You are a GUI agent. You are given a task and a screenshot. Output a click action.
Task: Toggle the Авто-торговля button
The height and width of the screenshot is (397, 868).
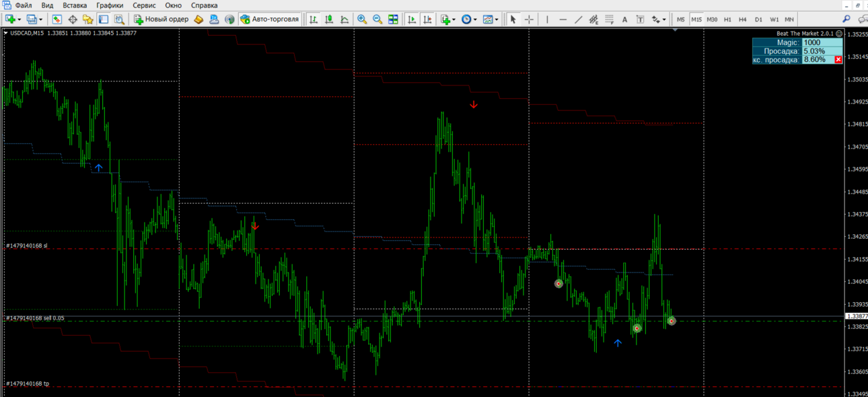tap(269, 20)
